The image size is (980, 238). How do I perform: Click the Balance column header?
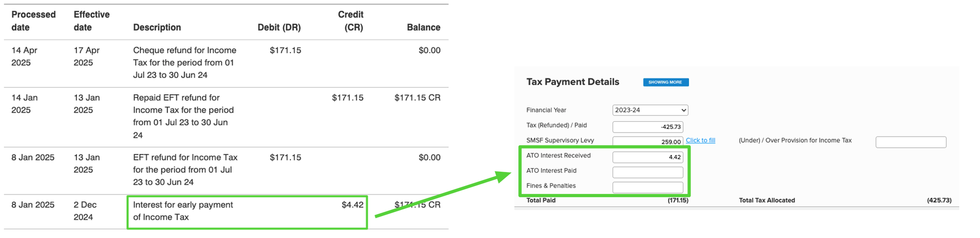[x=424, y=28]
